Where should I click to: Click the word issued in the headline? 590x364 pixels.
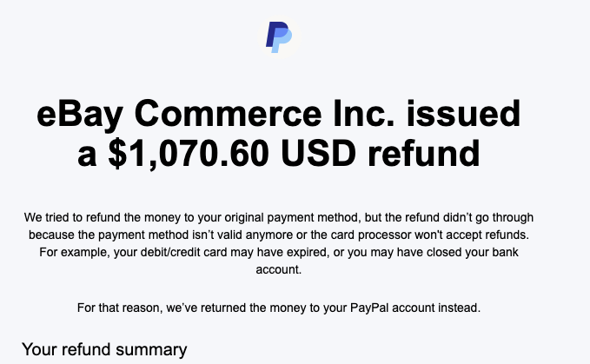coord(463,114)
